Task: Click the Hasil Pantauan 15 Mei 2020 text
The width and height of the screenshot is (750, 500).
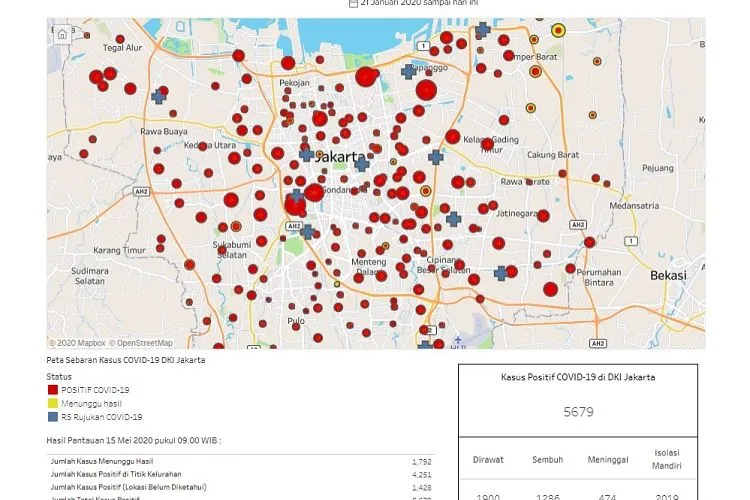Action: 133,440
